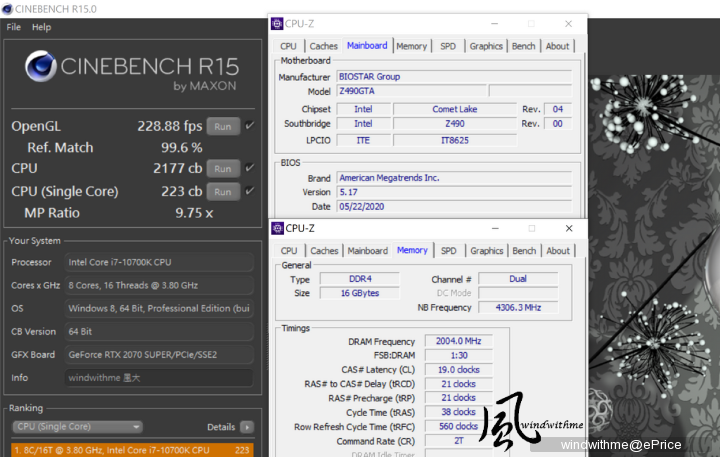The width and height of the screenshot is (720, 457).
Task: Run the CPU (Single Core) benchmark
Action: (223, 192)
